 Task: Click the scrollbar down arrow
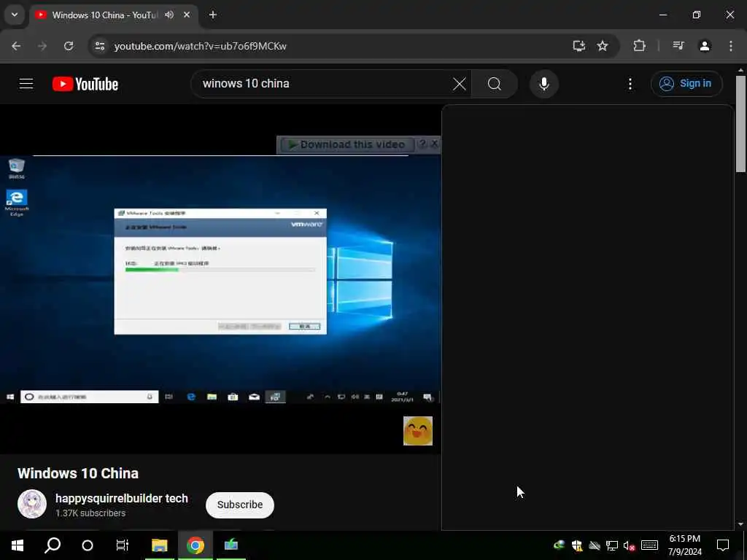(740, 524)
